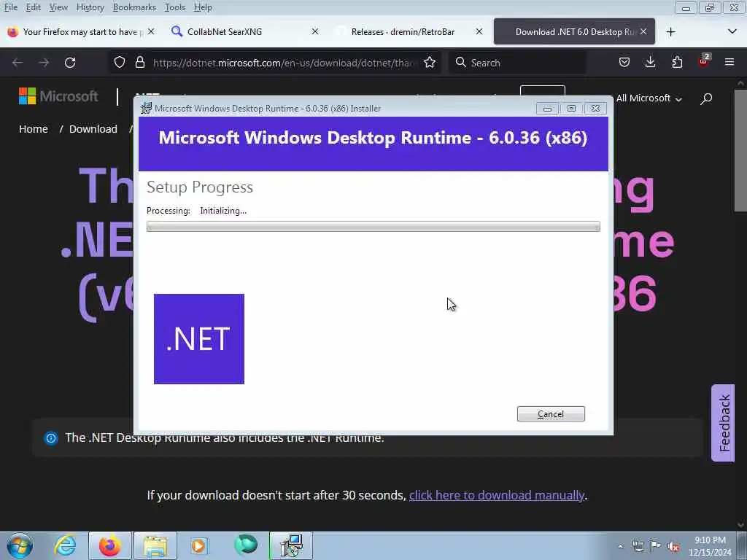Open the View menu in Firefox

tap(58, 7)
